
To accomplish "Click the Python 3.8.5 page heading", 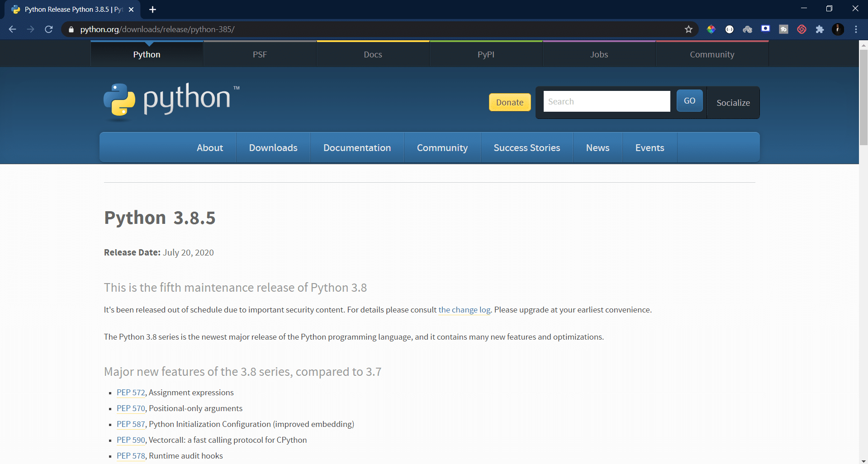I will (160, 218).
